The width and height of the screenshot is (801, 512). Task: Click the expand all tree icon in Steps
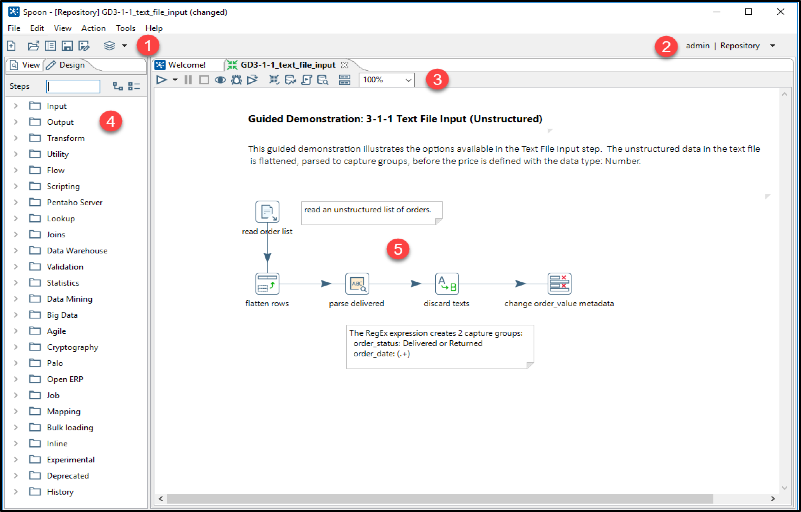point(118,86)
